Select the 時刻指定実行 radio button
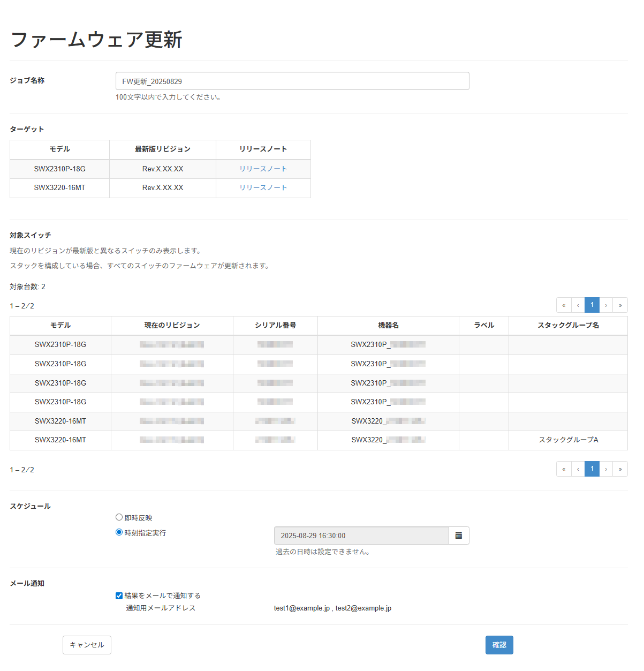The height and width of the screenshot is (671, 644). point(119,532)
